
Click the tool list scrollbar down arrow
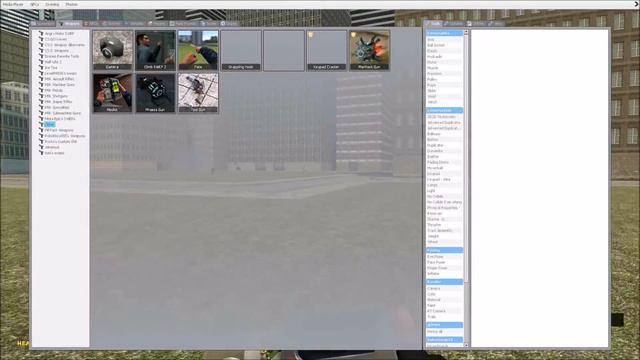(466, 345)
